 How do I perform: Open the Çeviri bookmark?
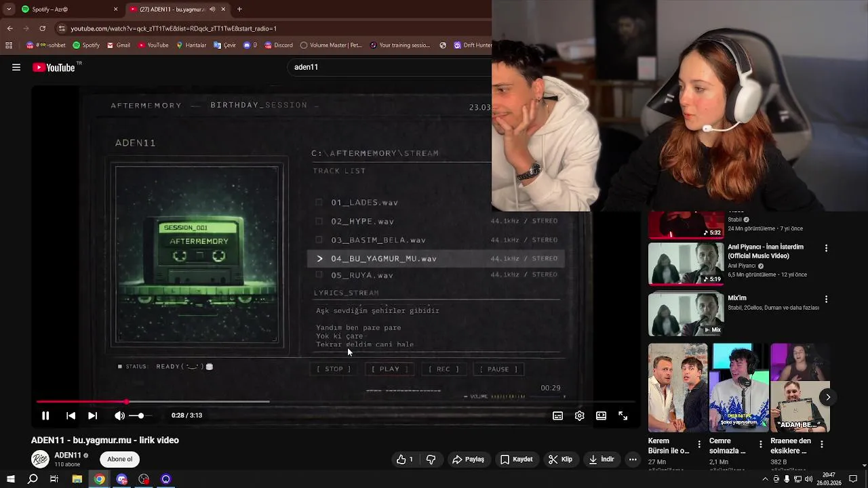tap(224, 45)
